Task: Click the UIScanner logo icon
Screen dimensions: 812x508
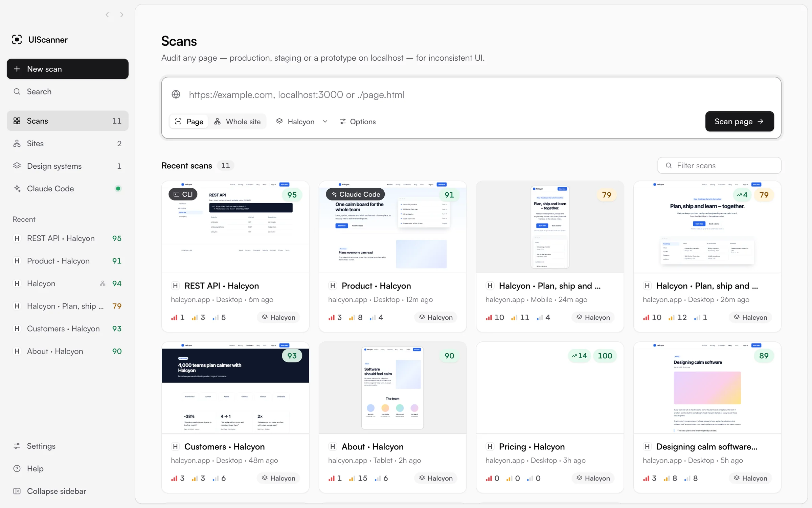Action: [17, 40]
